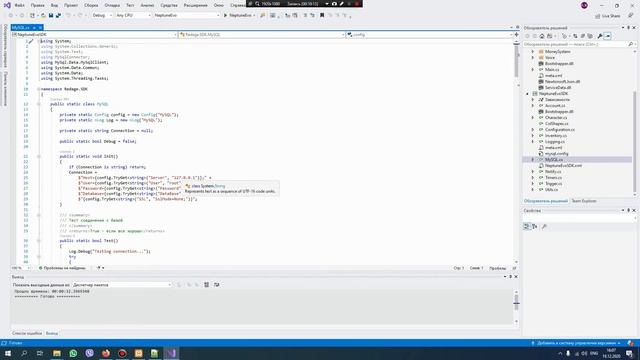Select the Output (Вывод) bottom tab
640x360 pixels.
point(52,333)
